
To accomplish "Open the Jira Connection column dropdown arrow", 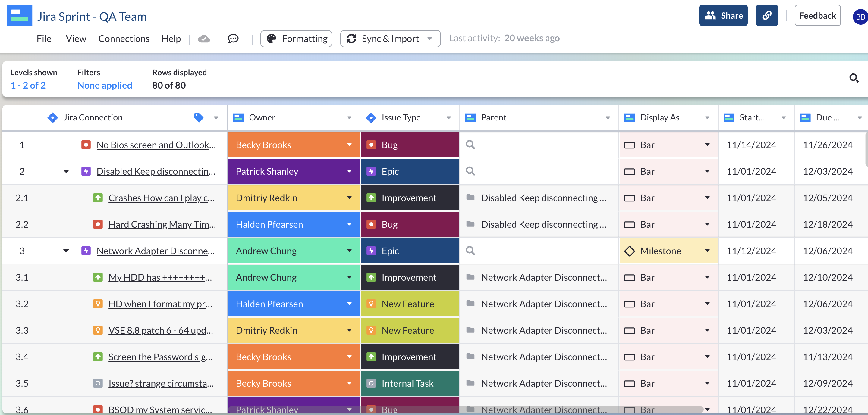I will 216,117.
